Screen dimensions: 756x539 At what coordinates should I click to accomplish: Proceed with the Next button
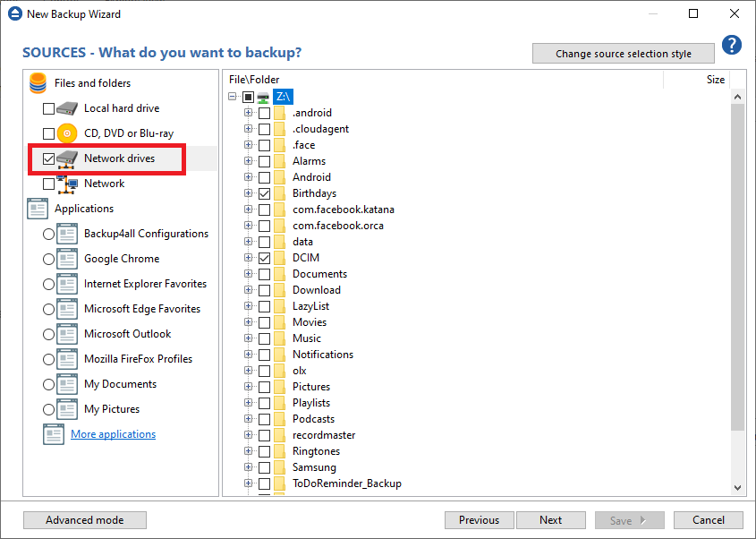[x=550, y=520]
